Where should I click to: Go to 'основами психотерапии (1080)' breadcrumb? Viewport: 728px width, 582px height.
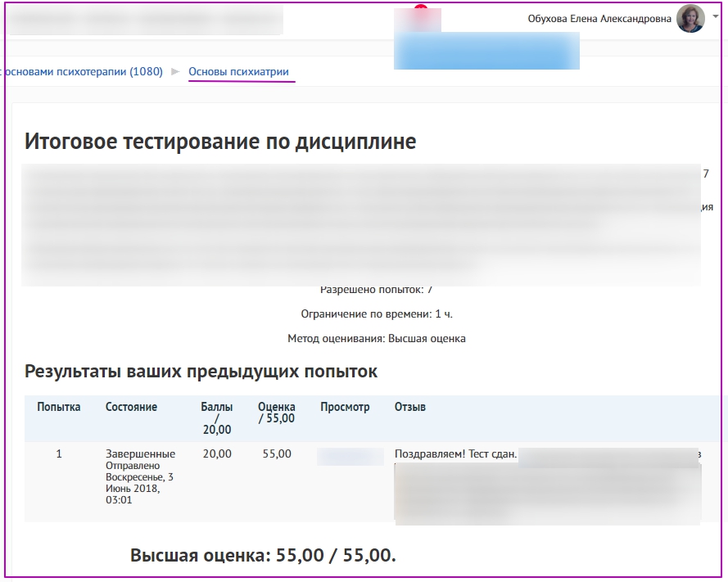[x=84, y=72]
